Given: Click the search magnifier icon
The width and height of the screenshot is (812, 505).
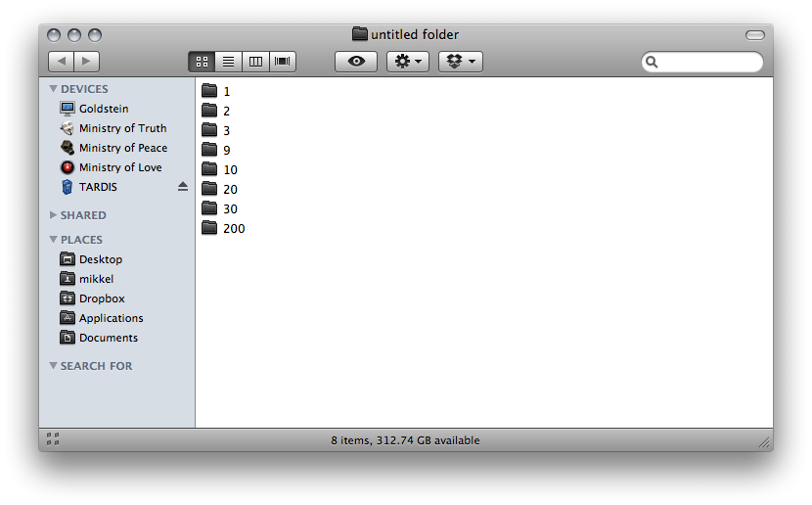Looking at the screenshot, I should 652,63.
